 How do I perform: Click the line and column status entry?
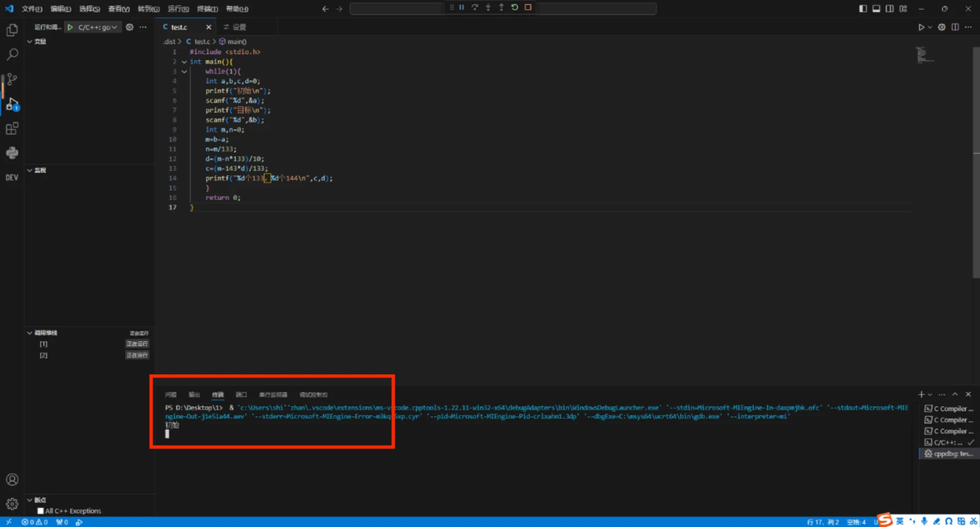coord(822,522)
